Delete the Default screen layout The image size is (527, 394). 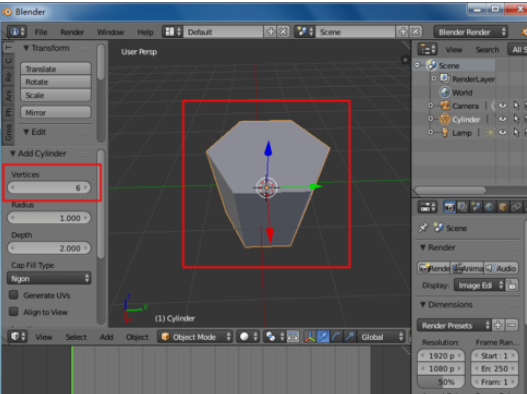[284, 32]
